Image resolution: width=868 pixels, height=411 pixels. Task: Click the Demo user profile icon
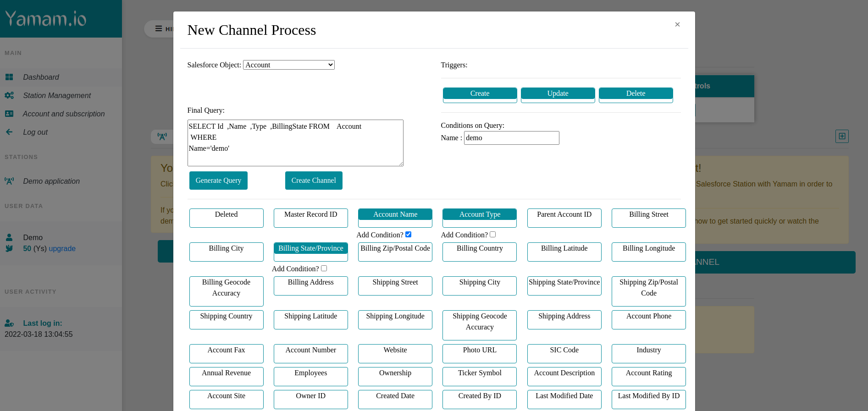tap(9, 237)
